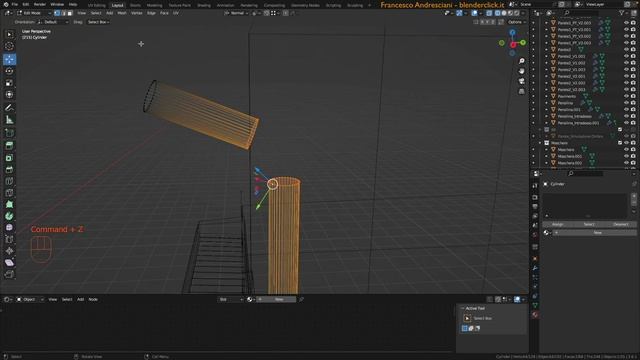Enable vertex select mode
The image size is (640, 360).
pos(57,13)
